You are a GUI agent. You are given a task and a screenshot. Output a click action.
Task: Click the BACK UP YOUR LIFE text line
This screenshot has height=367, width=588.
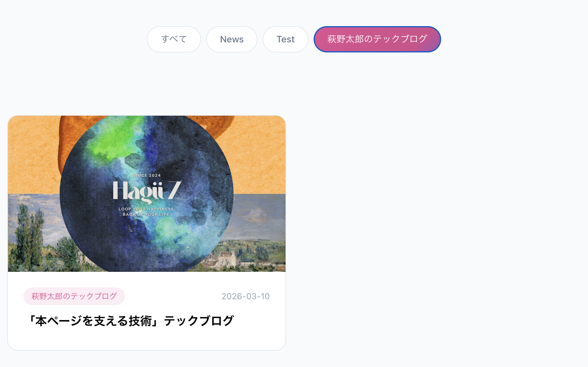pos(147,214)
